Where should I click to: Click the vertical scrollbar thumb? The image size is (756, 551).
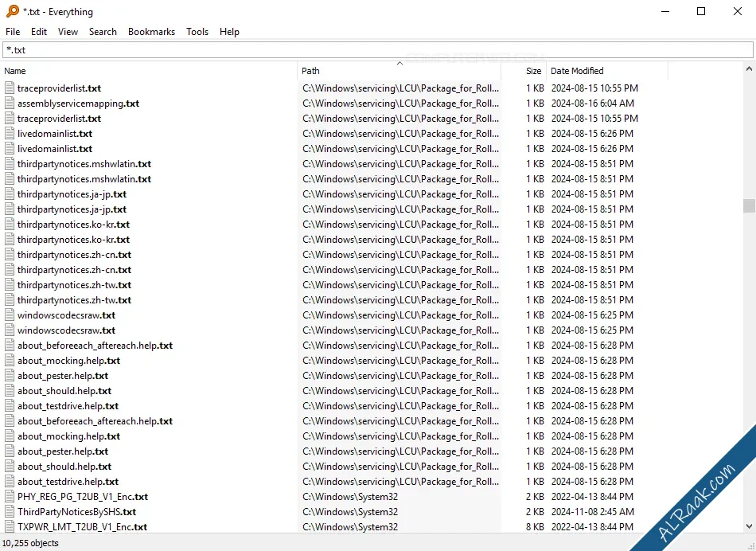coord(749,205)
